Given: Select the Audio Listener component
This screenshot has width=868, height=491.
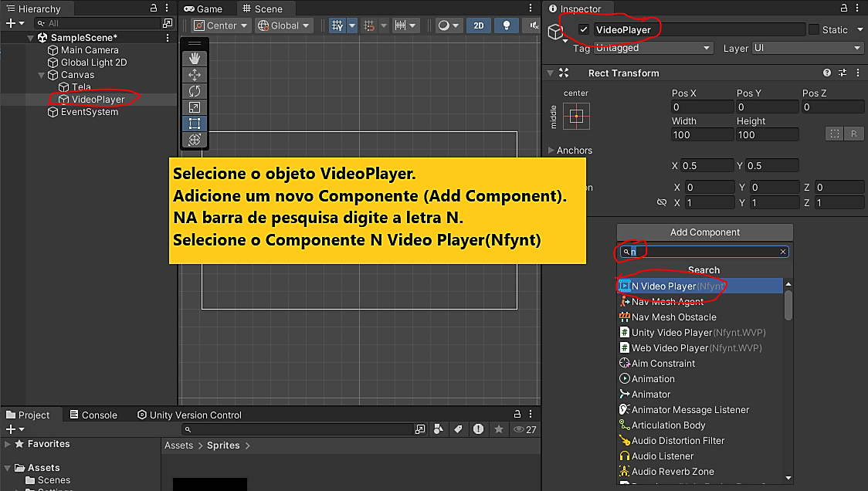Looking at the screenshot, I should tap(700, 456).
